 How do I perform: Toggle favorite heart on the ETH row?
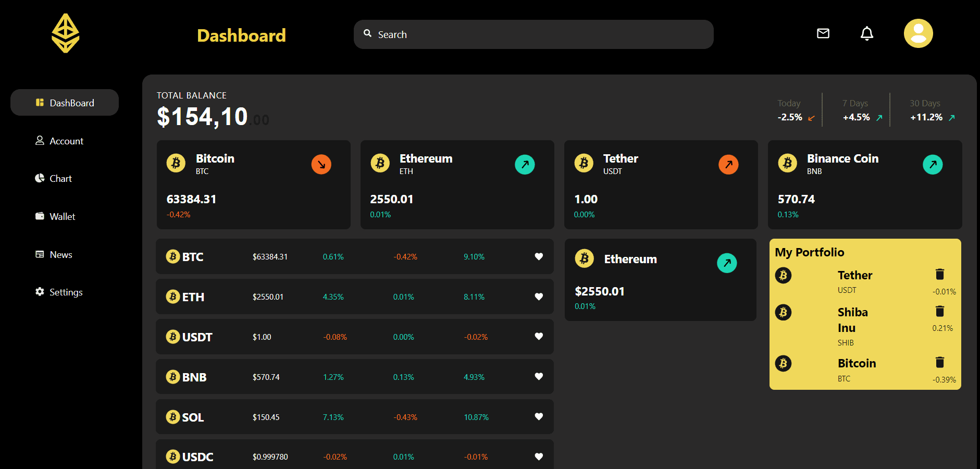coord(539,297)
